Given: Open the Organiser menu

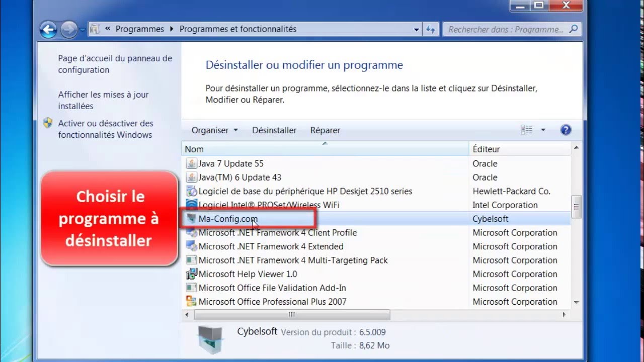Looking at the screenshot, I should tap(215, 130).
